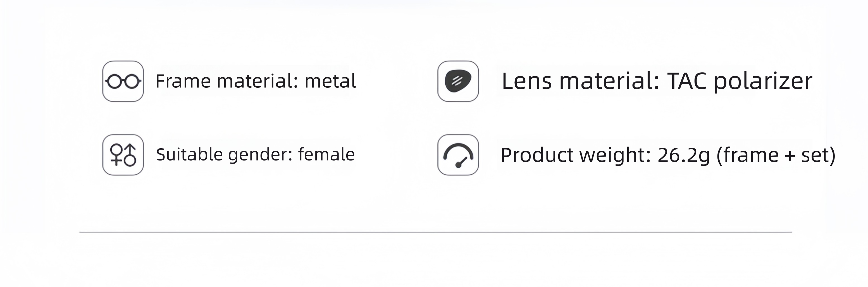868x287 pixels.
Task: Click the "26.2g" weight value
Action: click(x=684, y=155)
